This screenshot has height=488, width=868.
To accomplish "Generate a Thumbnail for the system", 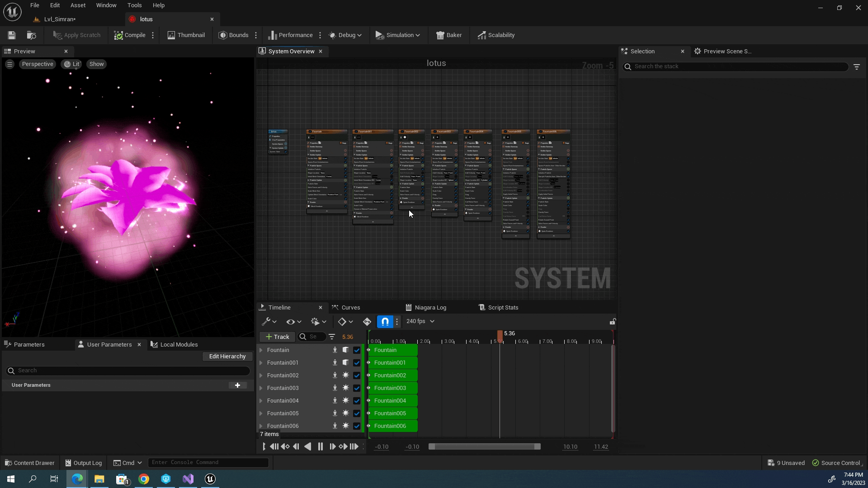I will 186,35.
